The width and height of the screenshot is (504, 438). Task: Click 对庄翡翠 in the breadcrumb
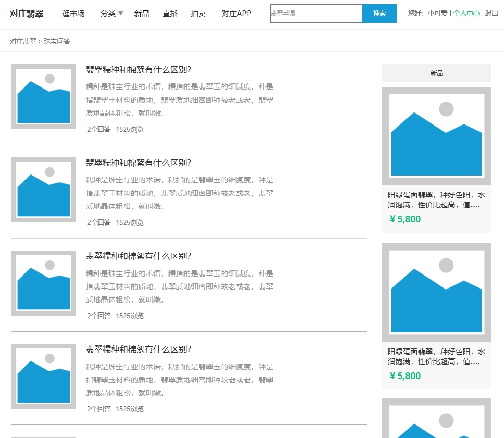23,41
